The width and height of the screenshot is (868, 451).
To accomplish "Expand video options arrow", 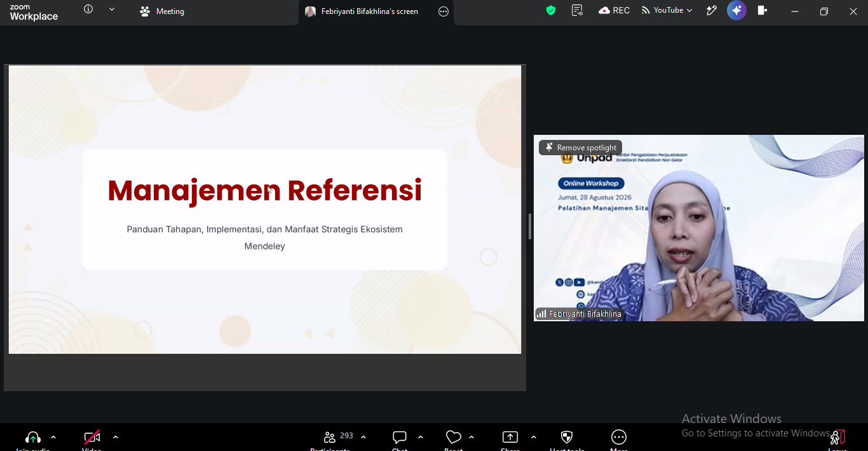I will (116, 437).
